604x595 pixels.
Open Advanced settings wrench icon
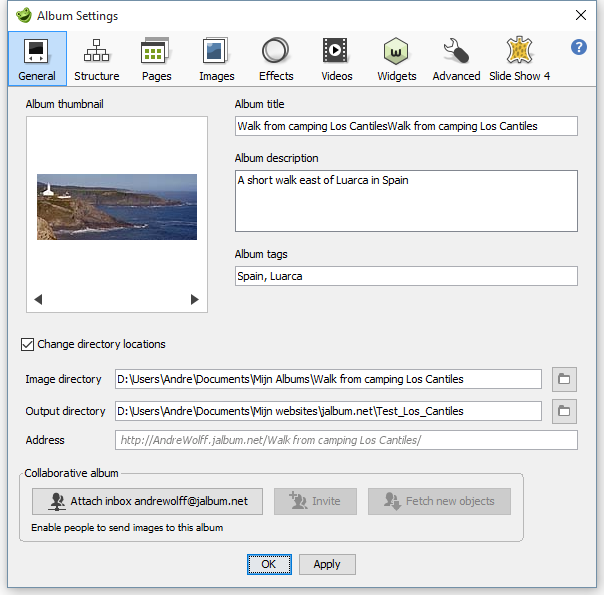(456, 58)
